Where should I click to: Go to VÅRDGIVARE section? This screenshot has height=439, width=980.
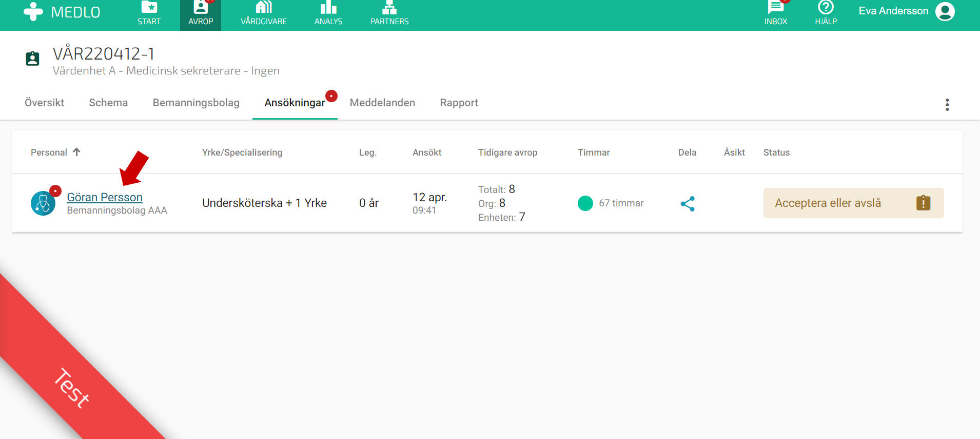point(264,13)
